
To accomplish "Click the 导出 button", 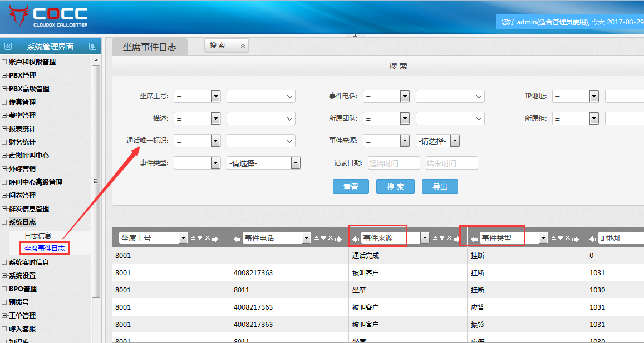I will [440, 187].
